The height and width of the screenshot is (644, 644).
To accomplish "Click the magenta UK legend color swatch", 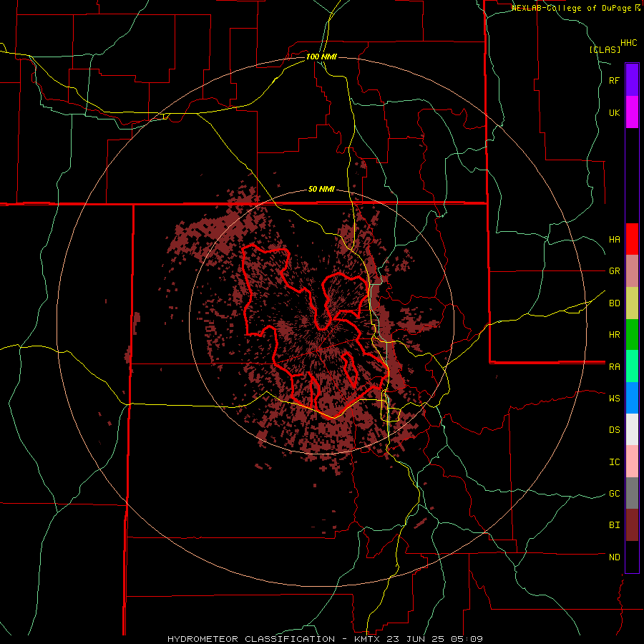I will pyautogui.click(x=632, y=112).
